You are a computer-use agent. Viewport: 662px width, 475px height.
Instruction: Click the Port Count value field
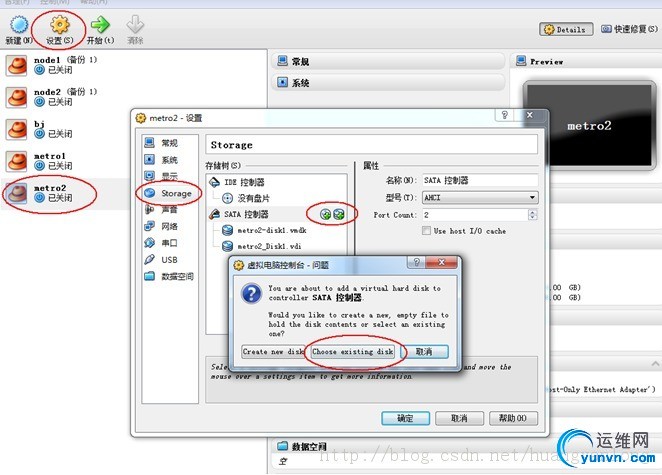point(475,215)
